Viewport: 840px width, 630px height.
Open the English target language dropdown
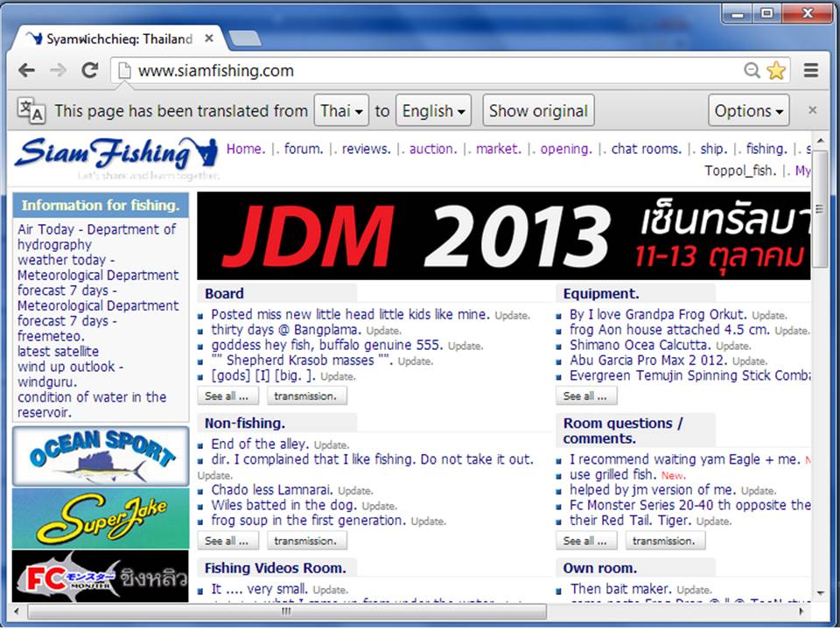[433, 111]
